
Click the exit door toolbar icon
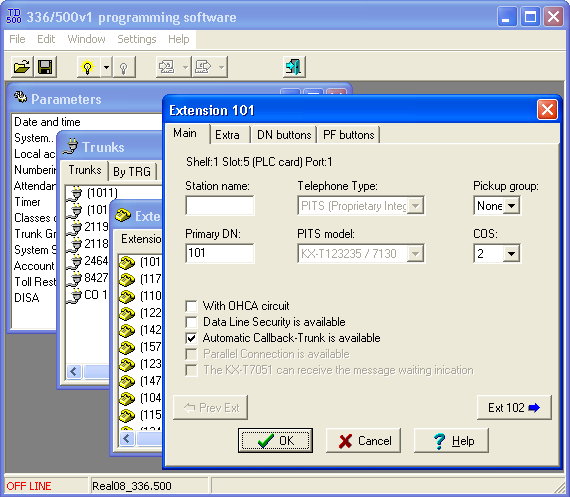tap(294, 67)
